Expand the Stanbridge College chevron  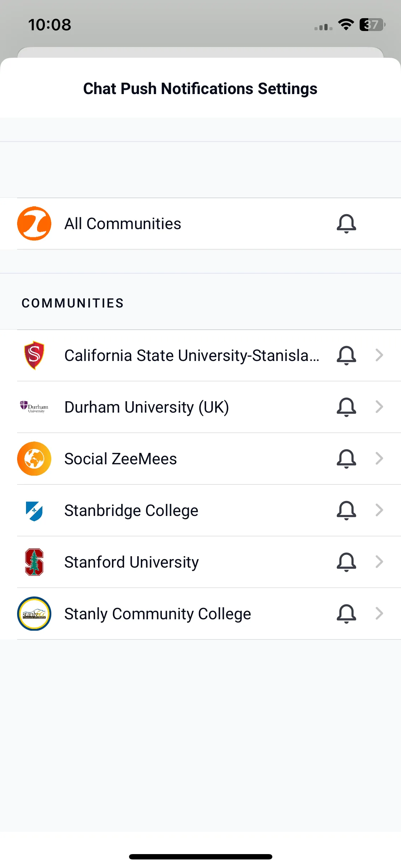coord(379,510)
